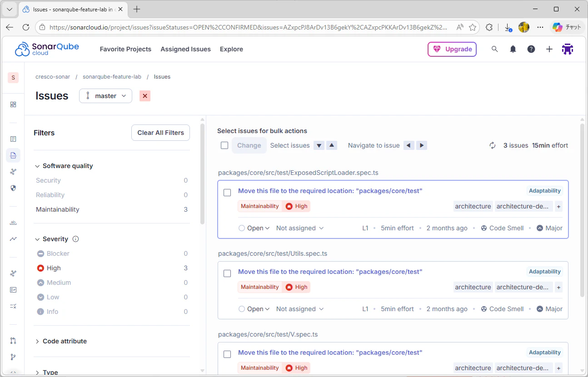
Task: Open the Copilot chat button
Action: tap(567, 27)
